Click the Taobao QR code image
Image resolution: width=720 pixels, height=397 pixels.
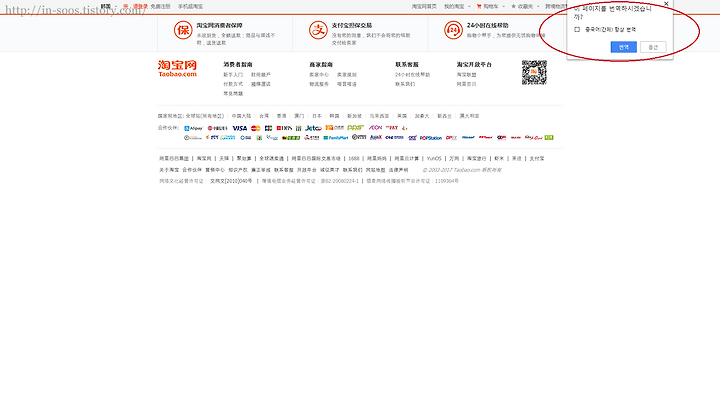click(534, 73)
